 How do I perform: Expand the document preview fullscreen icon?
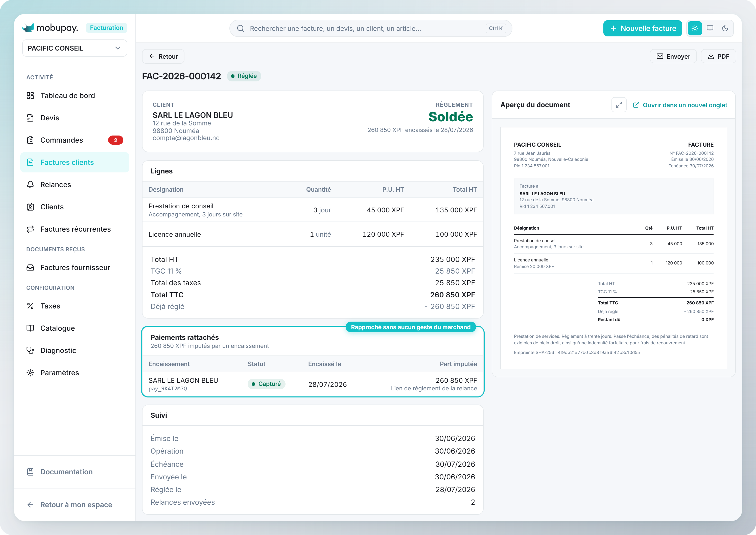pos(619,105)
